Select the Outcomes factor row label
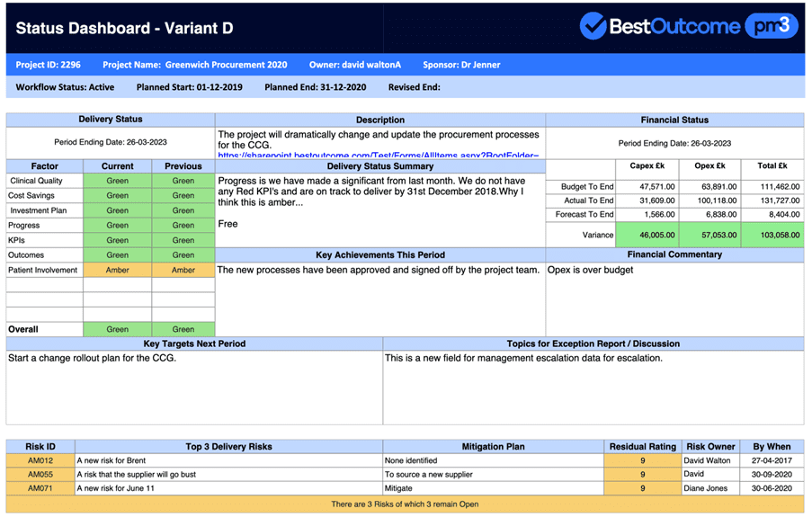Viewport: 812px width, 526px height. pyautogui.click(x=26, y=255)
